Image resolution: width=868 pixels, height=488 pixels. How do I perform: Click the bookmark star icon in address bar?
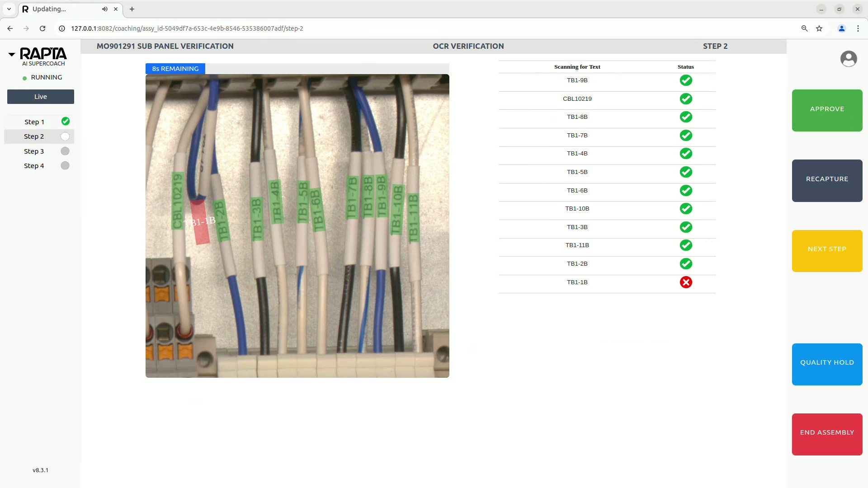(819, 28)
